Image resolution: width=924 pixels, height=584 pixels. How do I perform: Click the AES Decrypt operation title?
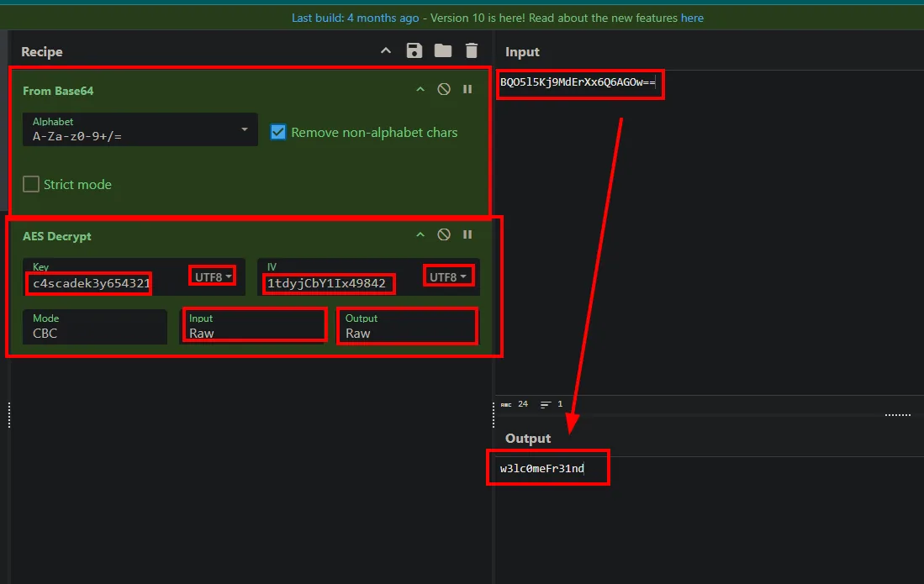[x=56, y=236]
